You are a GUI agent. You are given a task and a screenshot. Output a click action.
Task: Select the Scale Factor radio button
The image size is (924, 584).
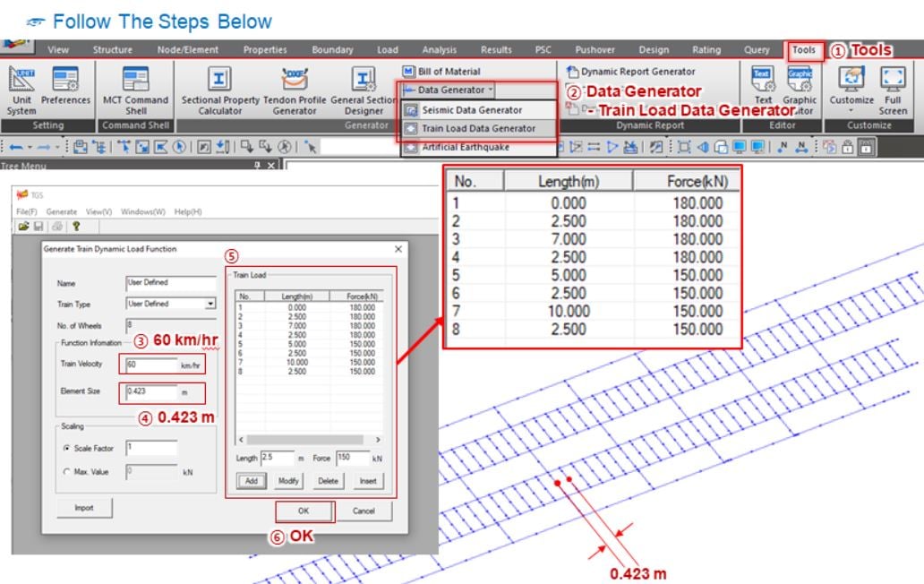66,448
